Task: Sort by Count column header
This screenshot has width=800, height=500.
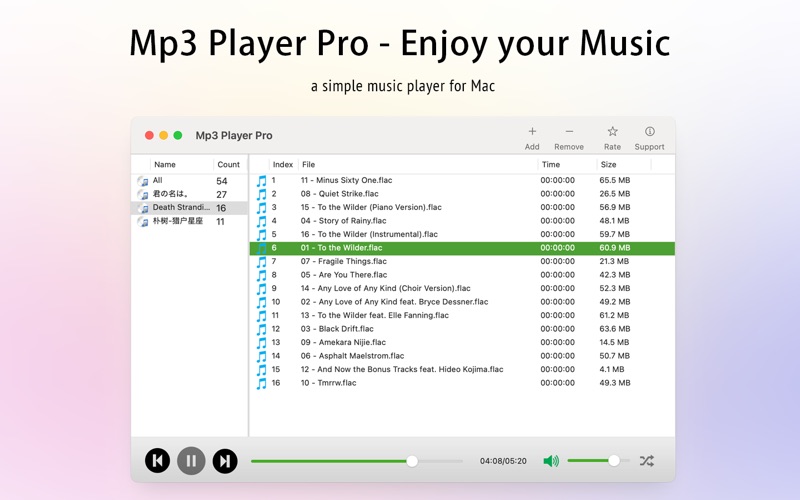Action: click(229, 164)
